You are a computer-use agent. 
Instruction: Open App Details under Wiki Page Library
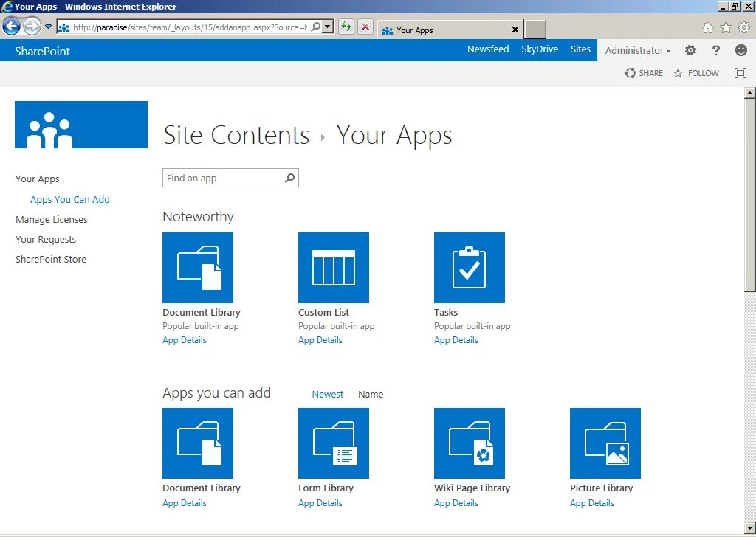click(x=456, y=503)
